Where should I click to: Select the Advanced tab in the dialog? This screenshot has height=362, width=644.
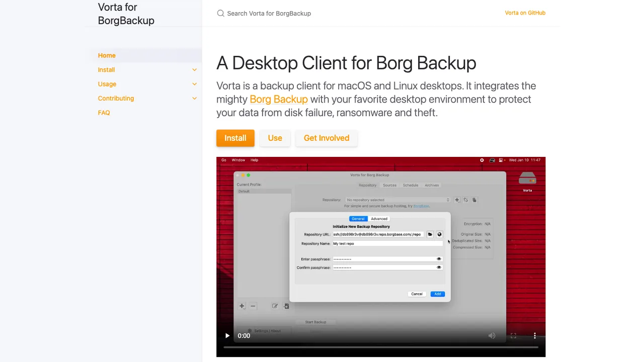coord(379,219)
